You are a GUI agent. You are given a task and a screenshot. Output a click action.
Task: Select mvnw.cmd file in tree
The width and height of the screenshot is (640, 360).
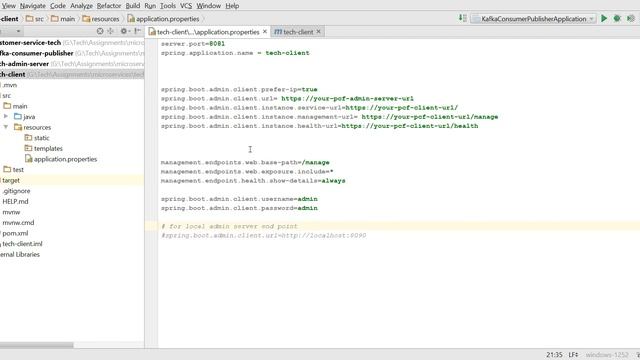18,222
